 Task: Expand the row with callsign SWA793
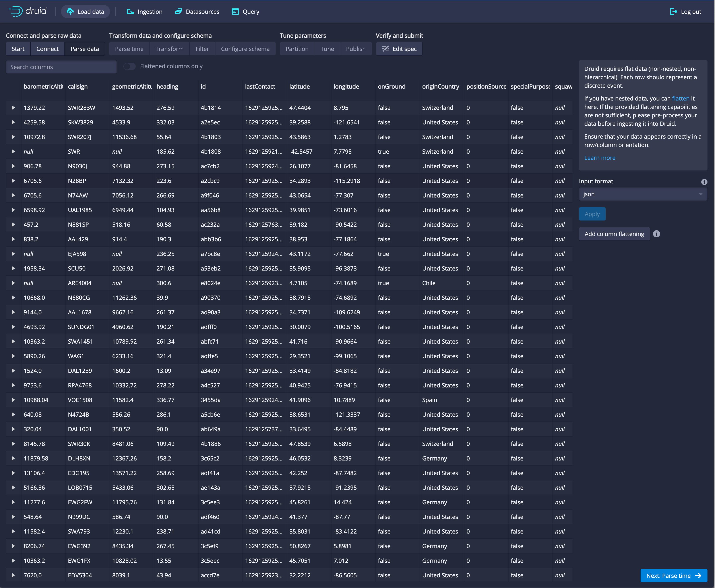point(13,531)
